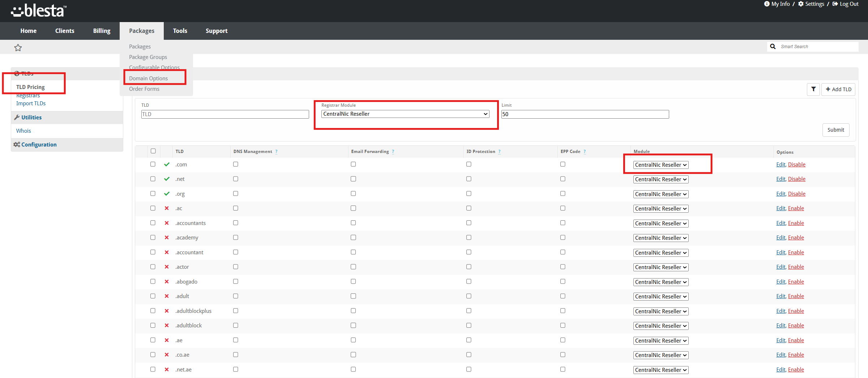868x378 pixels.
Task: Toggle the select-all TLDs header checkbox
Action: [x=153, y=151]
